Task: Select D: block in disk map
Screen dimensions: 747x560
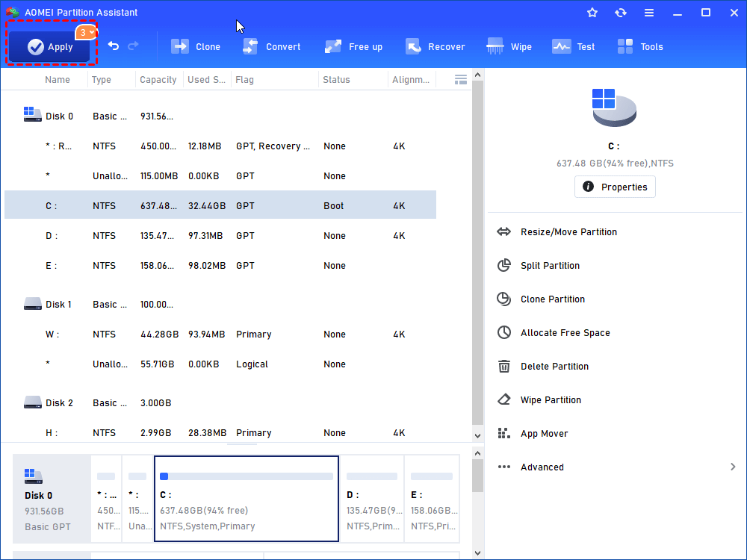Action: pyautogui.click(x=372, y=499)
